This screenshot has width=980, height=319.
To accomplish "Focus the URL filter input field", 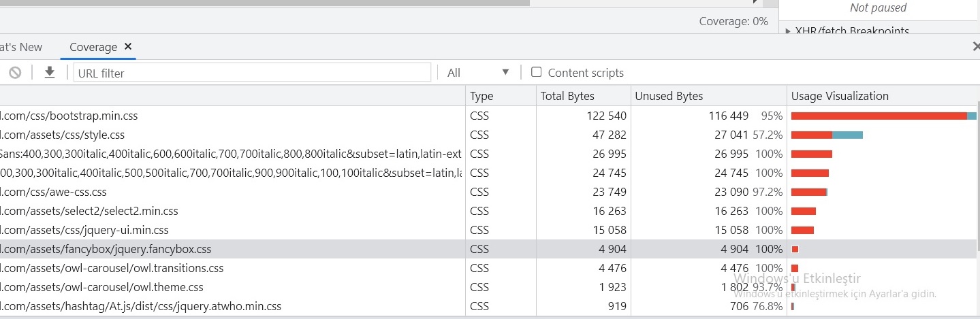I will (x=253, y=73).
